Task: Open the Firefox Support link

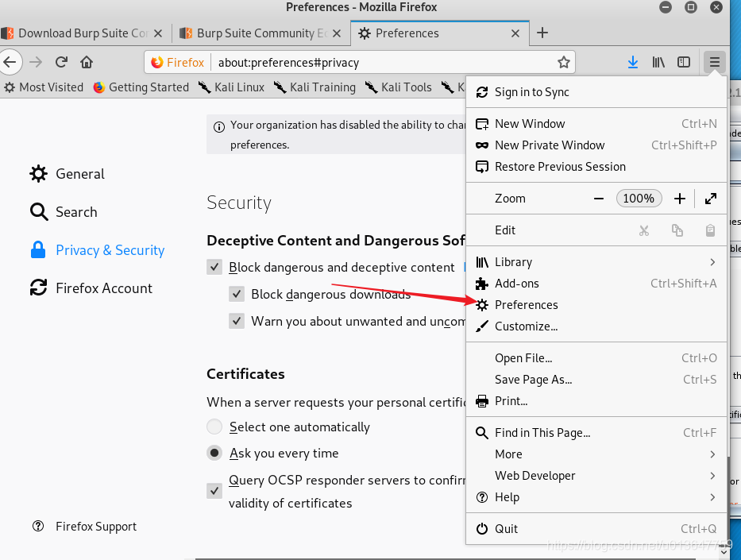Action: [85, 527]
